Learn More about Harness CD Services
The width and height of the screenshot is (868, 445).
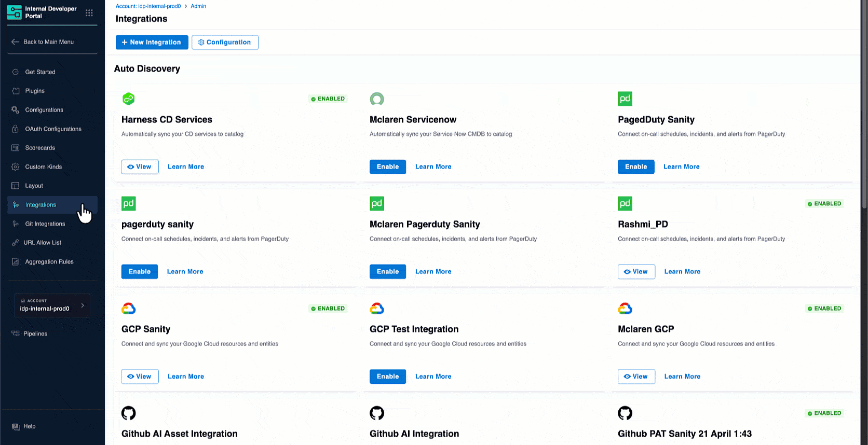pos(186,167)
